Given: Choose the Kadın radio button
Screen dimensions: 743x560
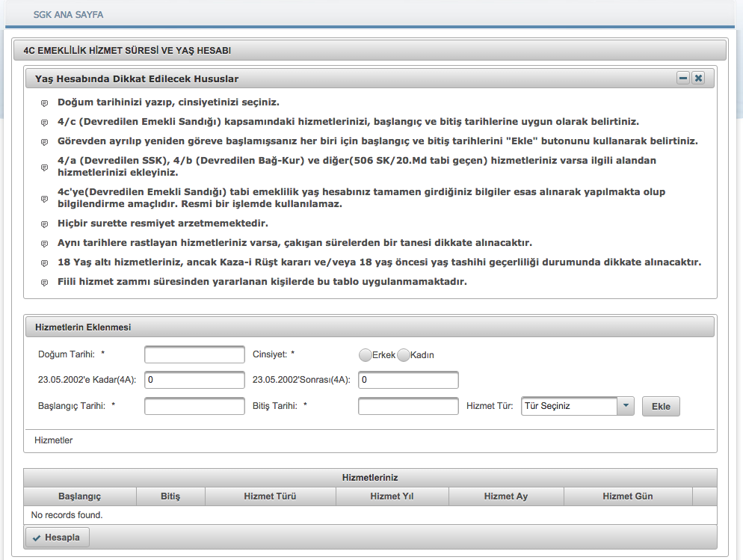Looking at the screenshot, I should (404, 355).
